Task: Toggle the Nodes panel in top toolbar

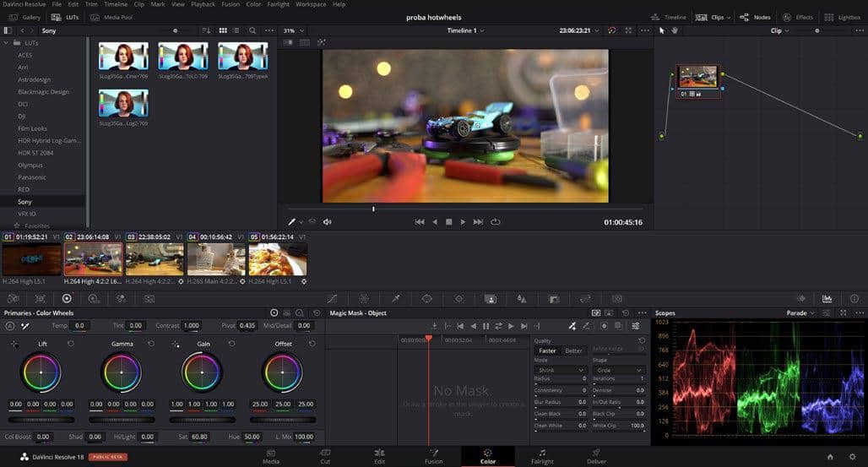Action: pos(755,17)
